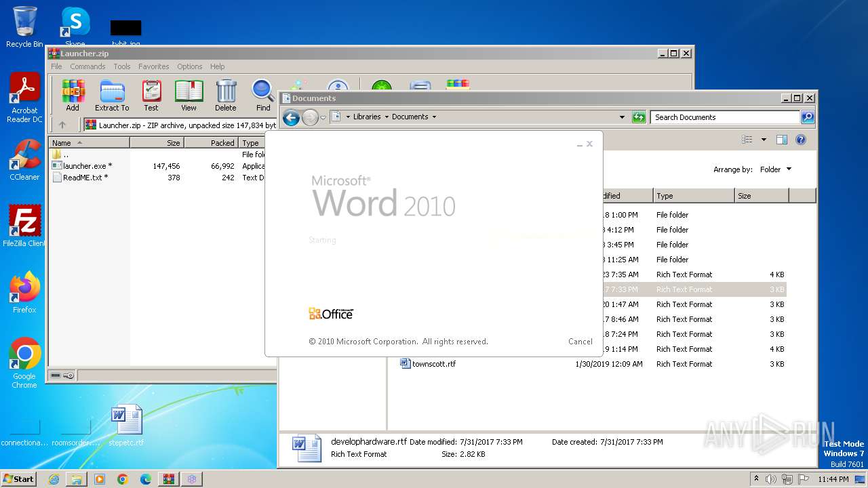The image size is (868, 488).
Task: Close the Word 2010 splash screen
Action: pos(589,144)
